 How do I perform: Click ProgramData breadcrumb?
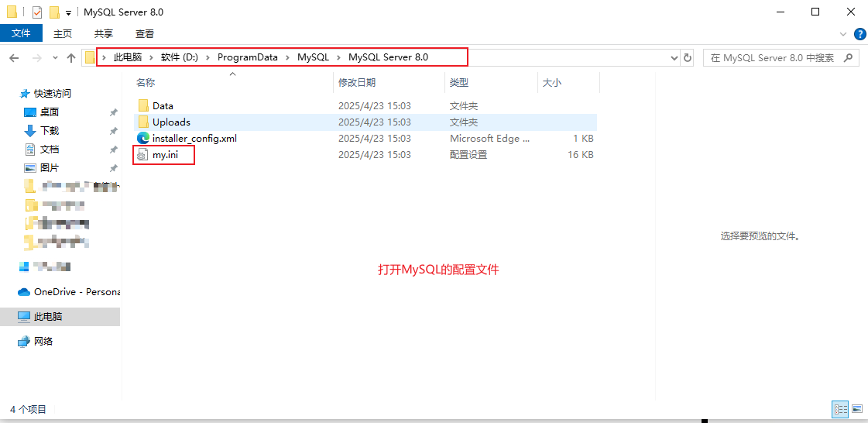click(x=248, y=57)
